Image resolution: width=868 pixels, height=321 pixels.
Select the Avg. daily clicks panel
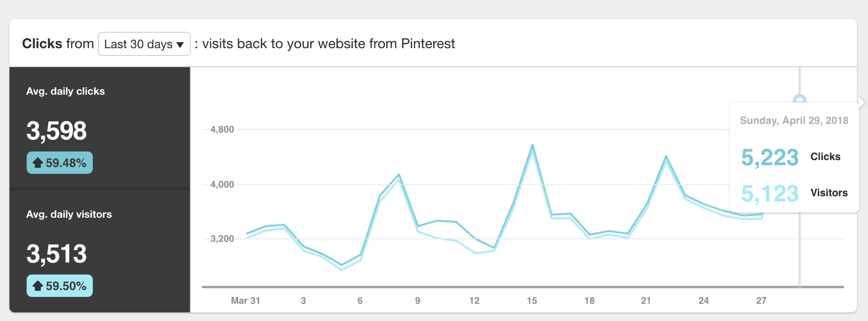point(100,127)
